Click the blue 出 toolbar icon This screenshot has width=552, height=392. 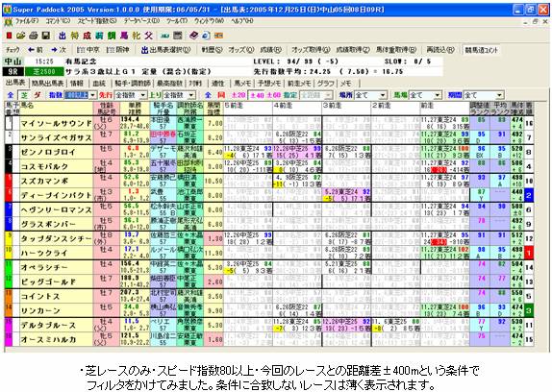[63, 36]
